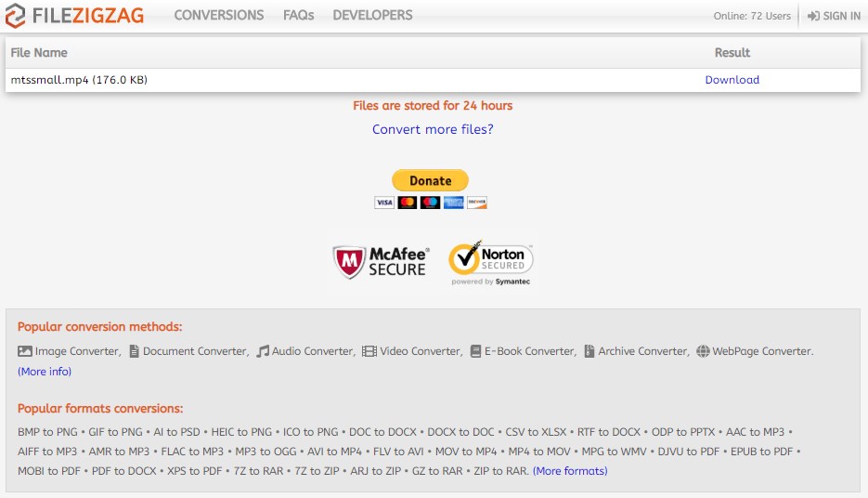Click the Archive Converter text

643,351
